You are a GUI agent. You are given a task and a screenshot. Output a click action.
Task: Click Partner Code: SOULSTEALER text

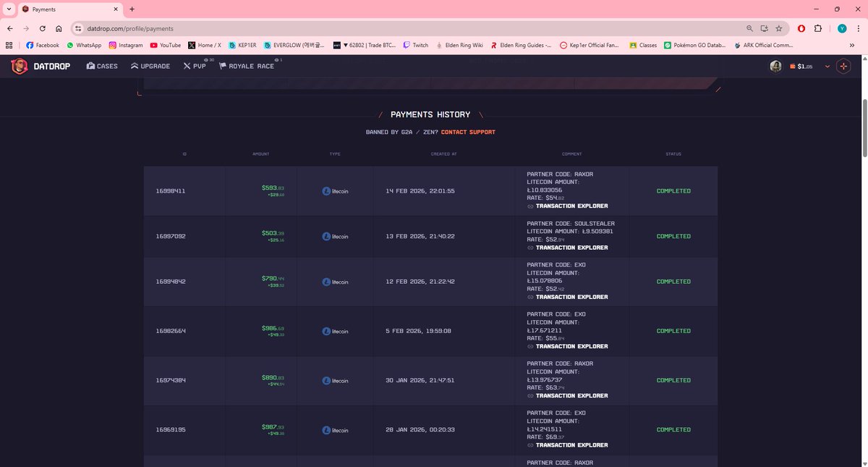tap(571, 224)
